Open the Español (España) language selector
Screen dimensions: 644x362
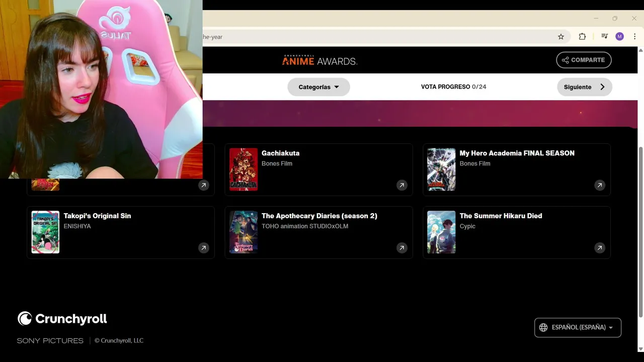click(x=578, y=327)
